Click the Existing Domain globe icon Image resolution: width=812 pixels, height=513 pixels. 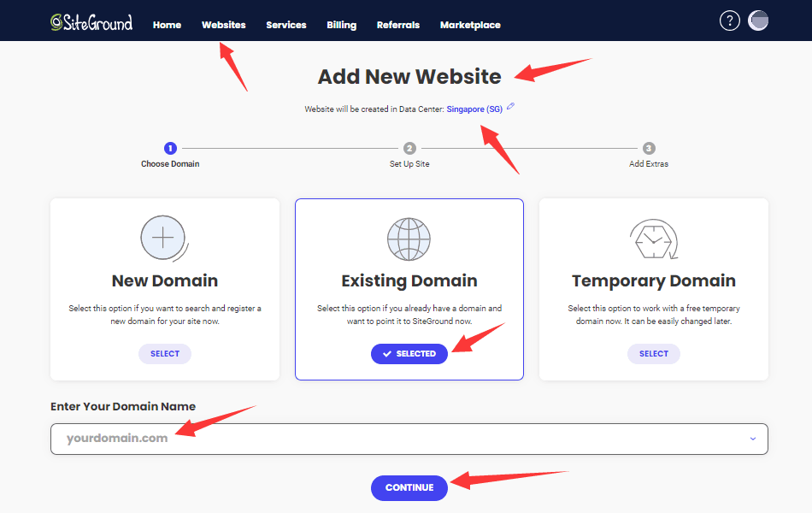[409, 239]
